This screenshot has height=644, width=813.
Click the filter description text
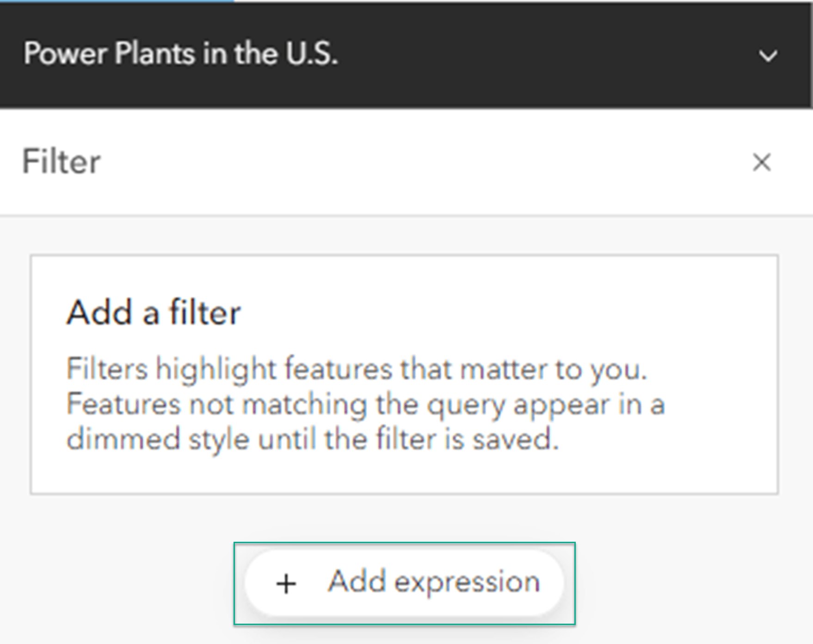pos(365,403)
